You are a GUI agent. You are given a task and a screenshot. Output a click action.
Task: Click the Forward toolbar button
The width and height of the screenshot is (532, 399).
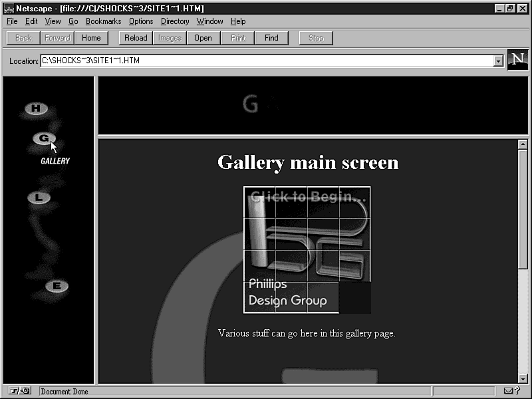point(57,38)
